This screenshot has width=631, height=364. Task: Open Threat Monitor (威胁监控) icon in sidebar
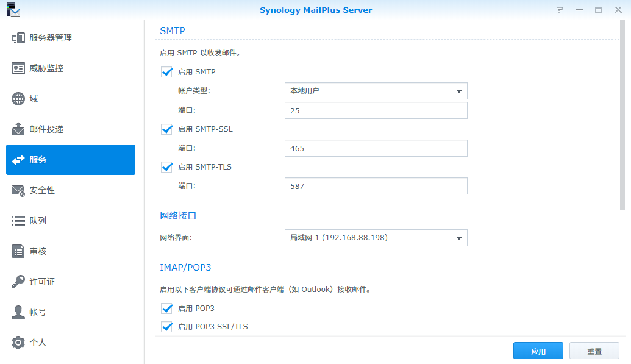[x=18, y=68]
